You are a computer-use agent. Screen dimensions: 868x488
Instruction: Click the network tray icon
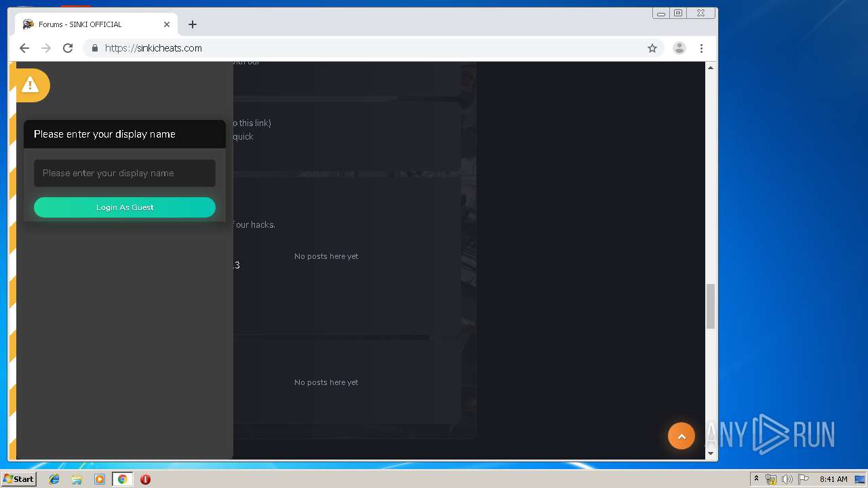tap(771, 479)
